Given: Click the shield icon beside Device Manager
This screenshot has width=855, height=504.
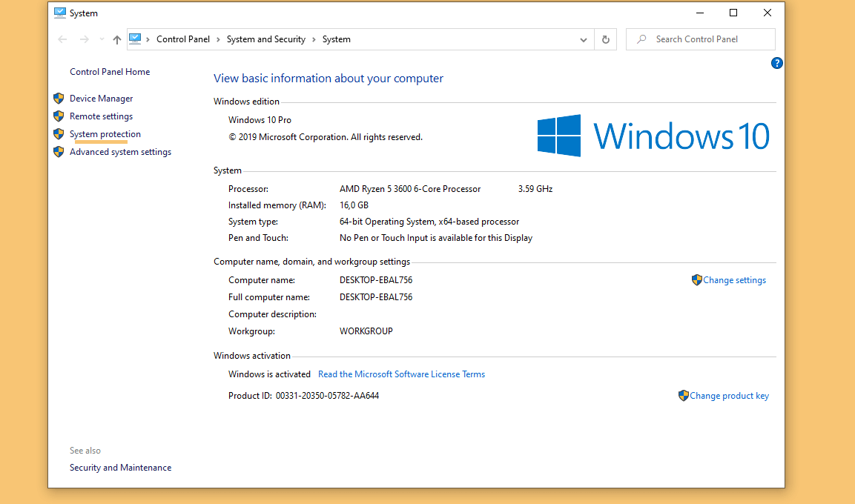Looking at the screenshot, I should coord(59,99).
